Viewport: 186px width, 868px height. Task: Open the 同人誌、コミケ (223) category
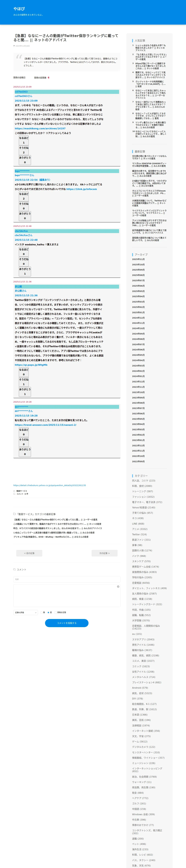point(144,481)
